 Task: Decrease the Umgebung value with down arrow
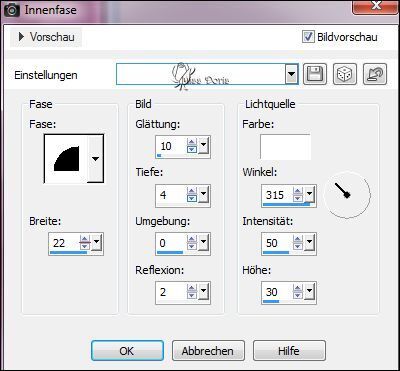click(x=192, y=247)
